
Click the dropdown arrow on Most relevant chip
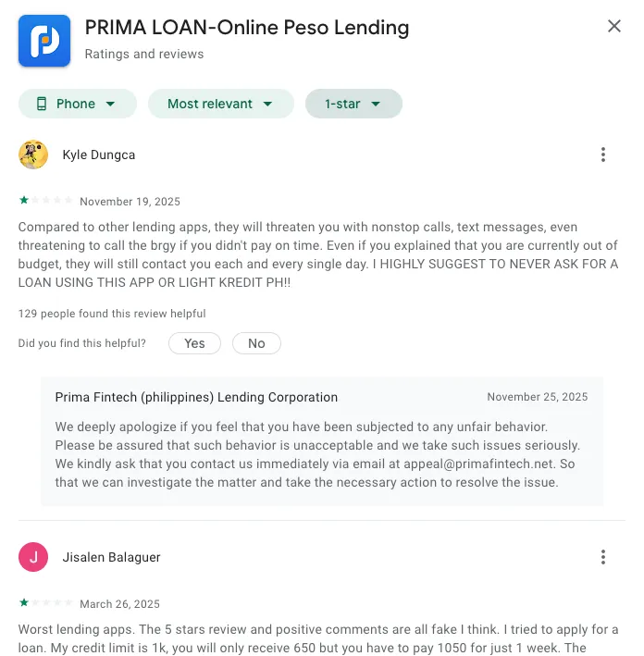point(268,104)
